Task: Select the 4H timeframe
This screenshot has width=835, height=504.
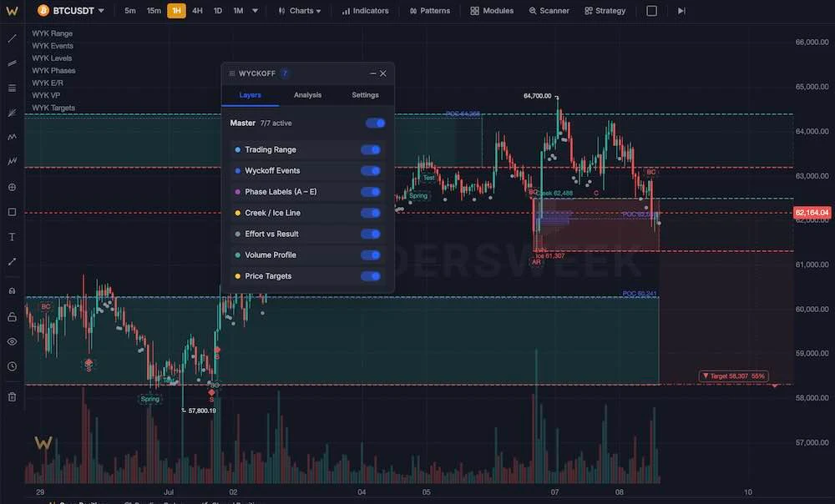Action: (197, 11)
